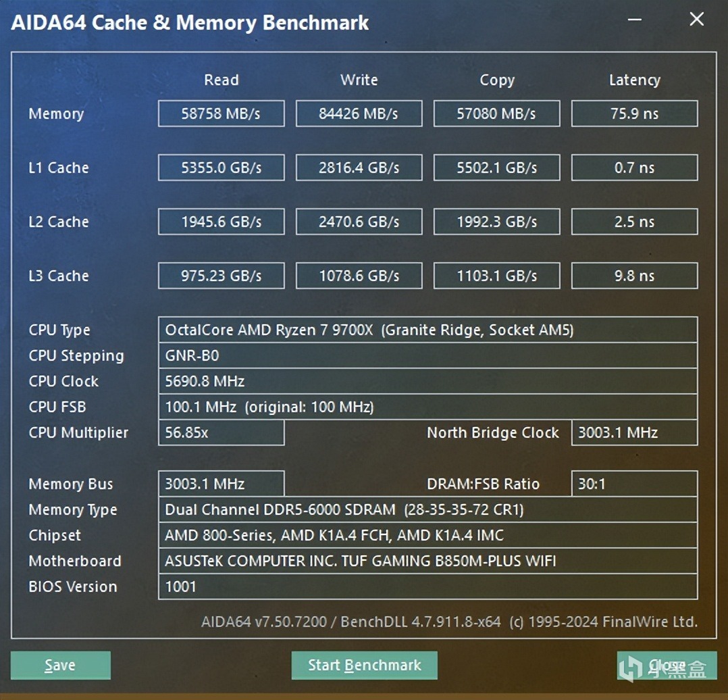The image size is (728, 700).
Task: Click the CPU Stepping field GNR-B0
Action: point(427,356)
